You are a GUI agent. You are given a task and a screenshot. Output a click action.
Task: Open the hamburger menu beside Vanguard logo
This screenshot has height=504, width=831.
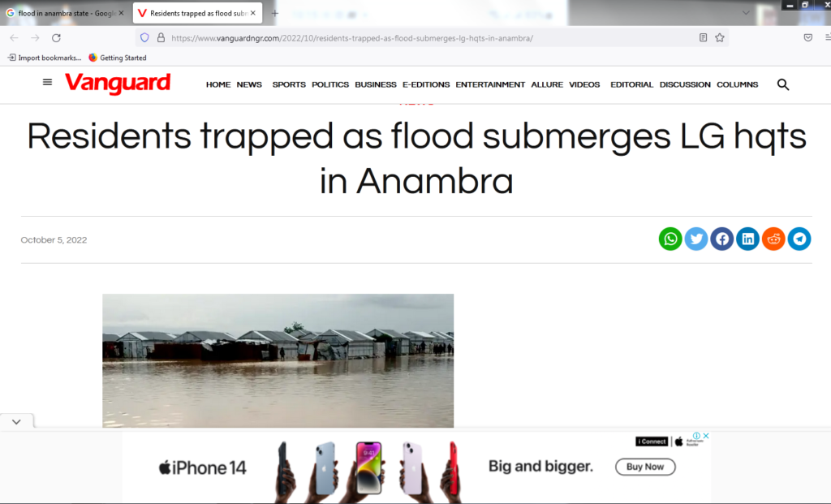click(x=47, y=82)
